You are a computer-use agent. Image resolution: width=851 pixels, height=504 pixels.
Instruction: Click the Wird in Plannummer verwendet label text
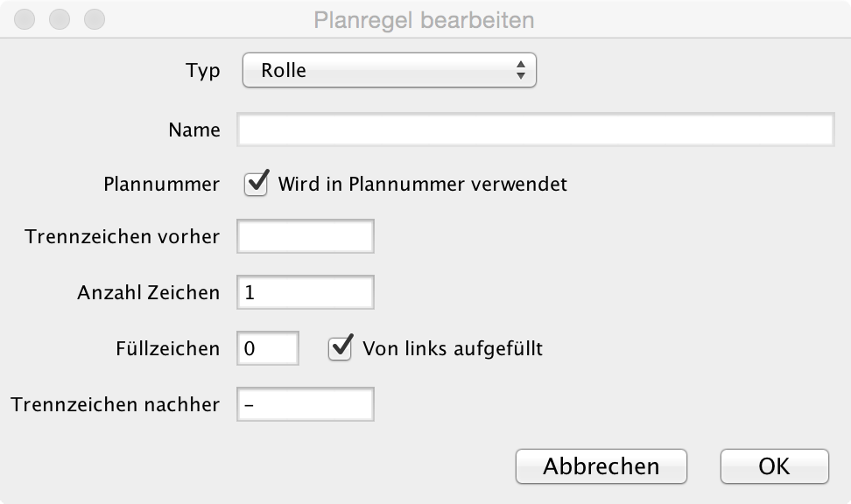422,184
